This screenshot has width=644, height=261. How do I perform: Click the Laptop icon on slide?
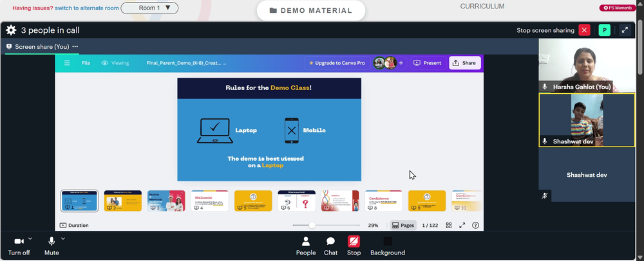pos(215,130)
